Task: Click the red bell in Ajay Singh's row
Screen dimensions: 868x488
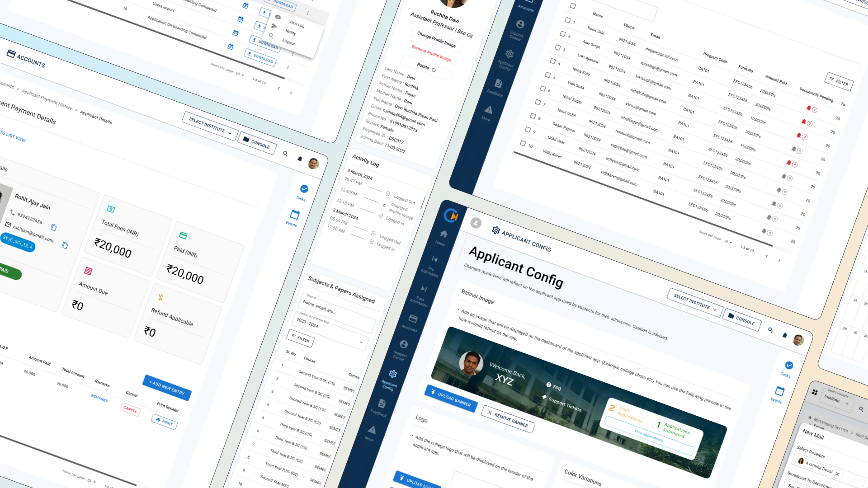Action: coord(804,122)
